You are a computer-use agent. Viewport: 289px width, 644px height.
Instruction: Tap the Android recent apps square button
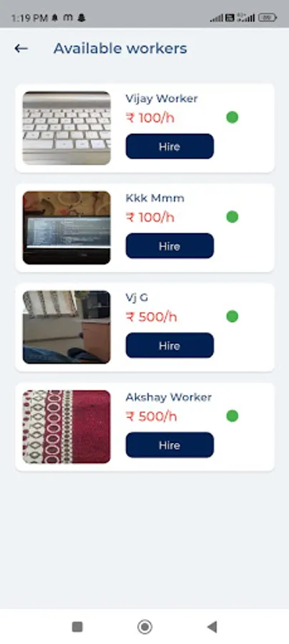pos(77,627)
